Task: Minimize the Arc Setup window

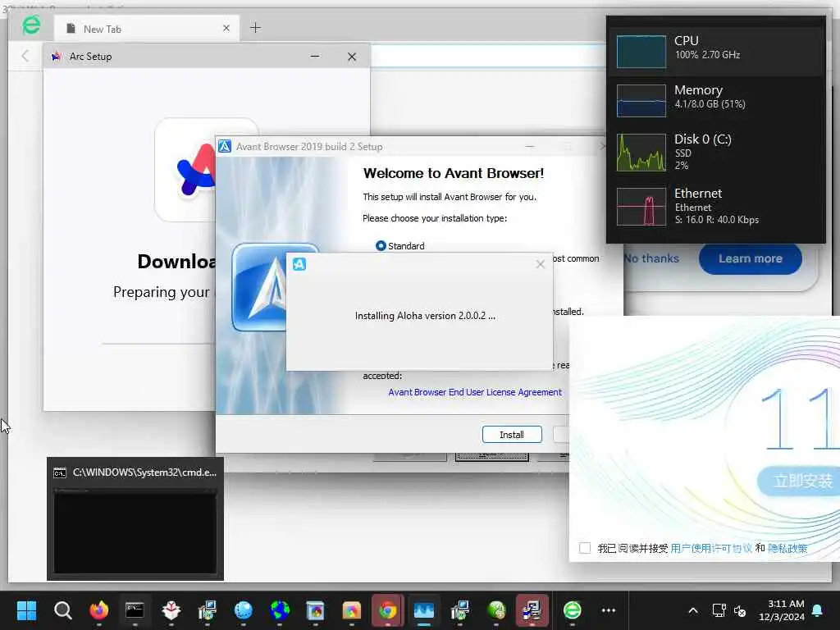Action: click(x=315, y=57)
